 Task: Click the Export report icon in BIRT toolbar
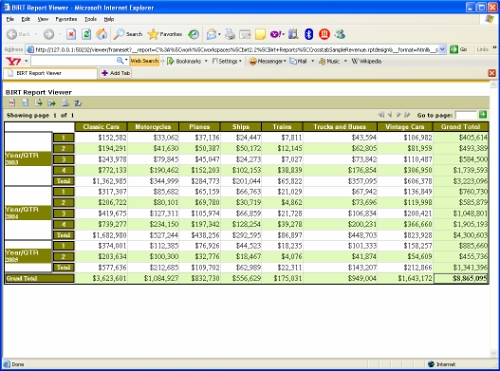coord(52,103)
